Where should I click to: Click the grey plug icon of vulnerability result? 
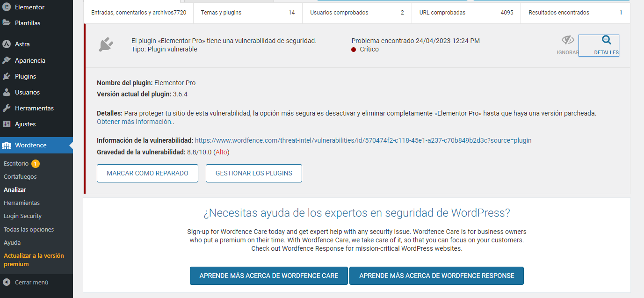106,44
